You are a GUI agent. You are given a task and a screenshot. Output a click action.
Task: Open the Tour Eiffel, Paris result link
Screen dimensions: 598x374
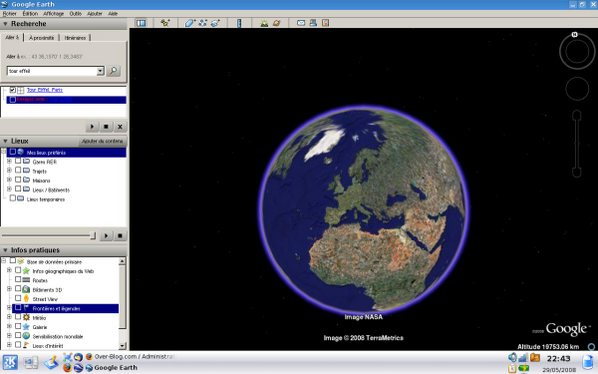click(x=45, y=90)
